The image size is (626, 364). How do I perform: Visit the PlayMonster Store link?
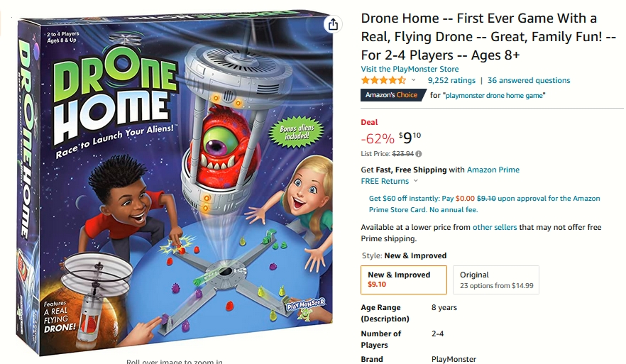click(410, 69)
